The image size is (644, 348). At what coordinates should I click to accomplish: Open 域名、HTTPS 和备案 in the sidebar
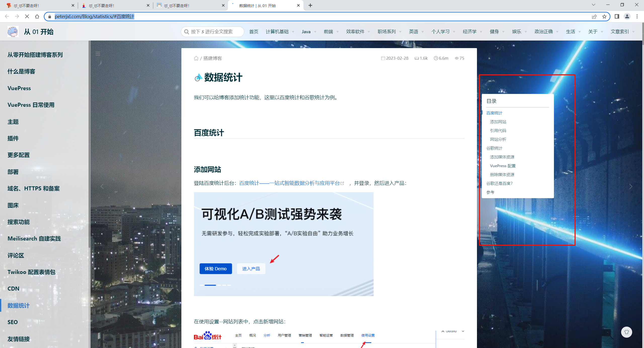[33, 188]
